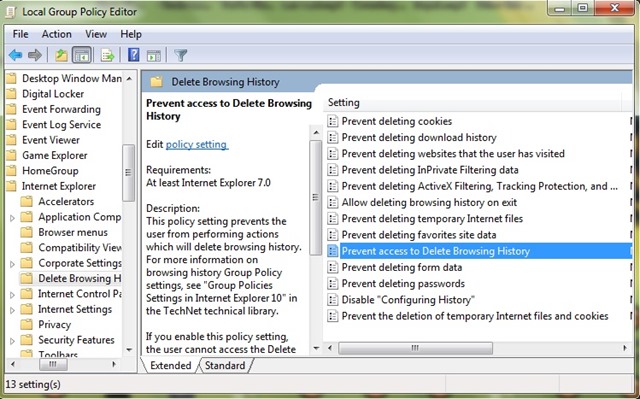
Task: Select Prevent the deletion of temporary Internet files and cookies
Action: [x=475, y=316]
